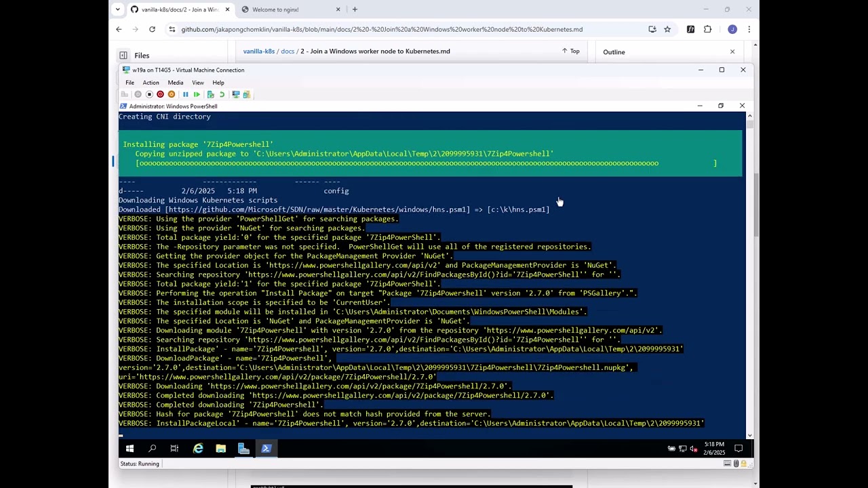Launch Internet Explorer from guest taskbar
The image size is (868, 488).
point(198,449)
